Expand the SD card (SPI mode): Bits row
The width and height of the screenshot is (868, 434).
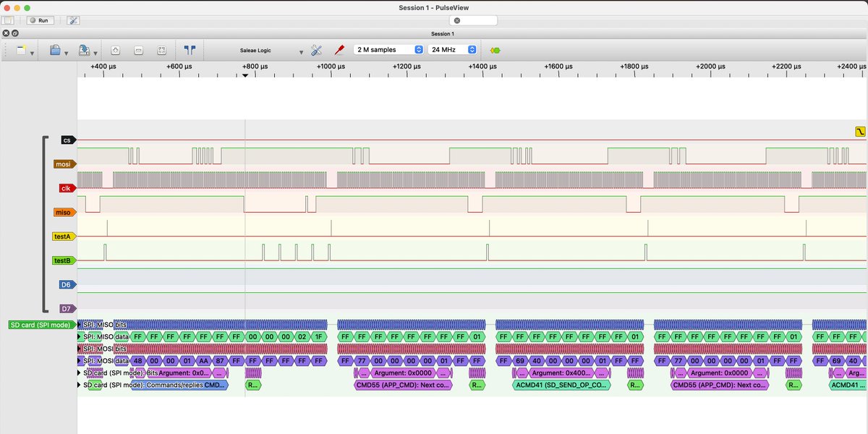coord(80,373)
